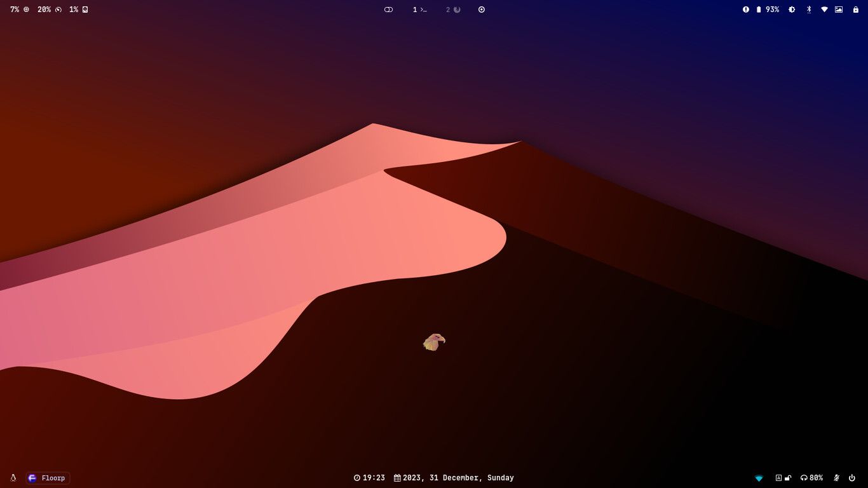Select workspace 1 with the terminal icon
This screenshot has width=868, height=488.
pos(419,10)
